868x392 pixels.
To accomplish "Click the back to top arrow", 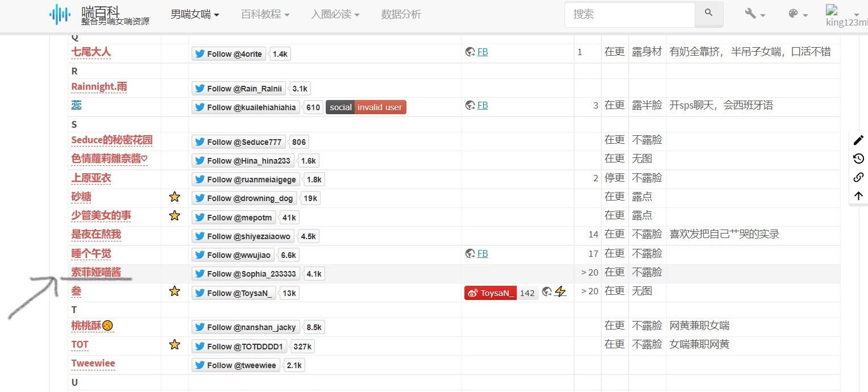I will click(x=858, y=196).
